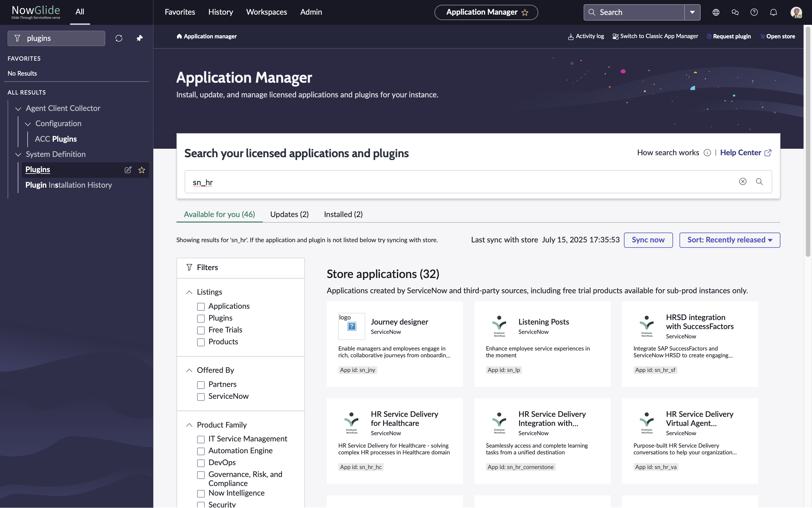Viewport: 812px width, 508px height.
Task: Click the Application manager home icon
Action: coord(179,36)
